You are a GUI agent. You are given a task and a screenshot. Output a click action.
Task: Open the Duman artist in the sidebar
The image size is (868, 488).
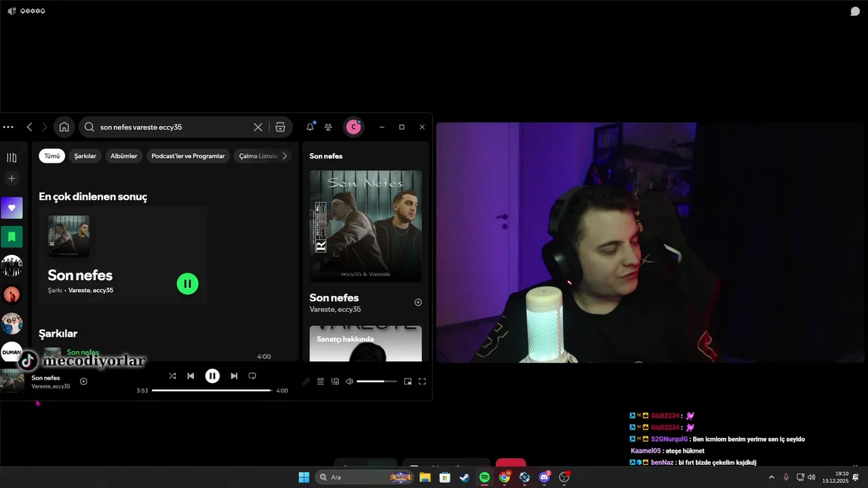point(12,352)
